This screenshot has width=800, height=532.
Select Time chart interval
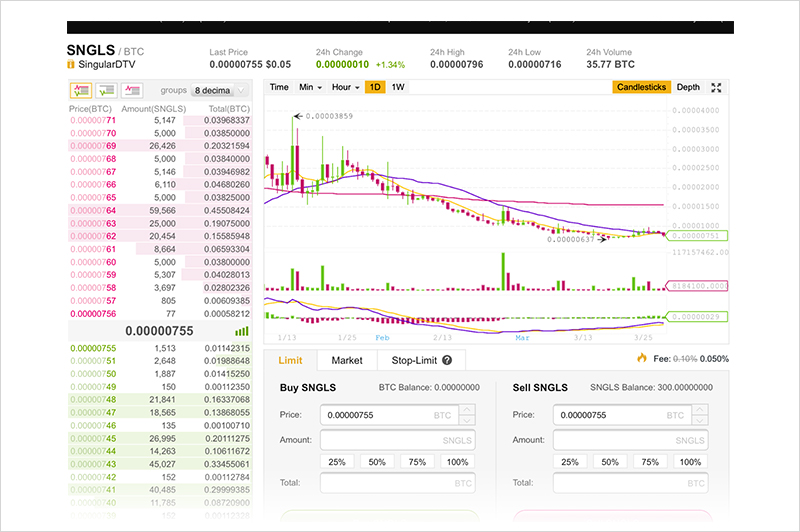[279, 87]
